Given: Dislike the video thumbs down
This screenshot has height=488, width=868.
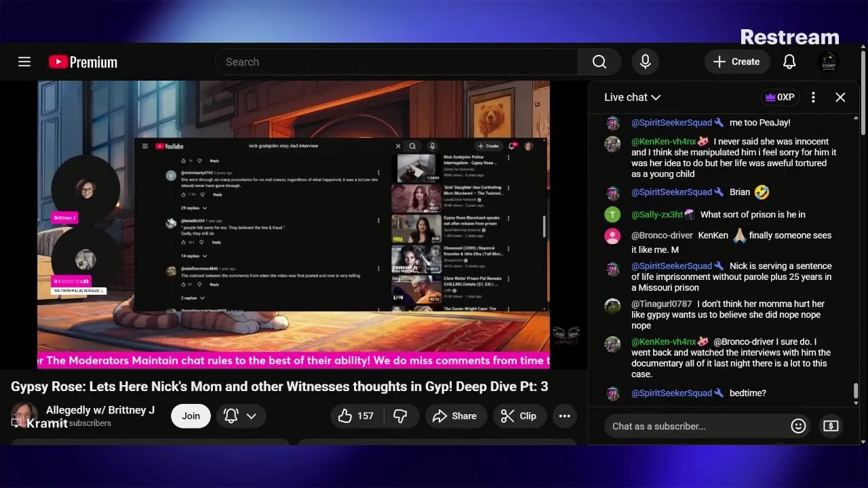Looking at the screenshot, I should (401, 416).
